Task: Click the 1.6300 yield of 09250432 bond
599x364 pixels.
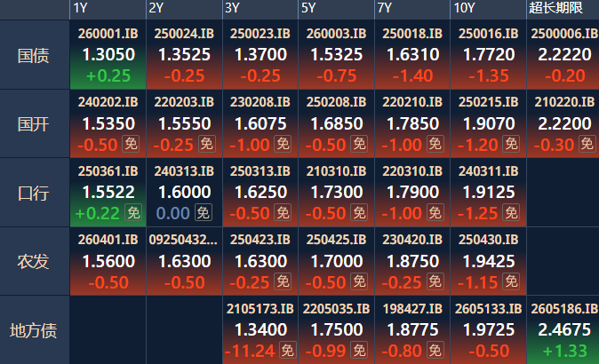Action: pyautogui.click(x=184, y=261)
